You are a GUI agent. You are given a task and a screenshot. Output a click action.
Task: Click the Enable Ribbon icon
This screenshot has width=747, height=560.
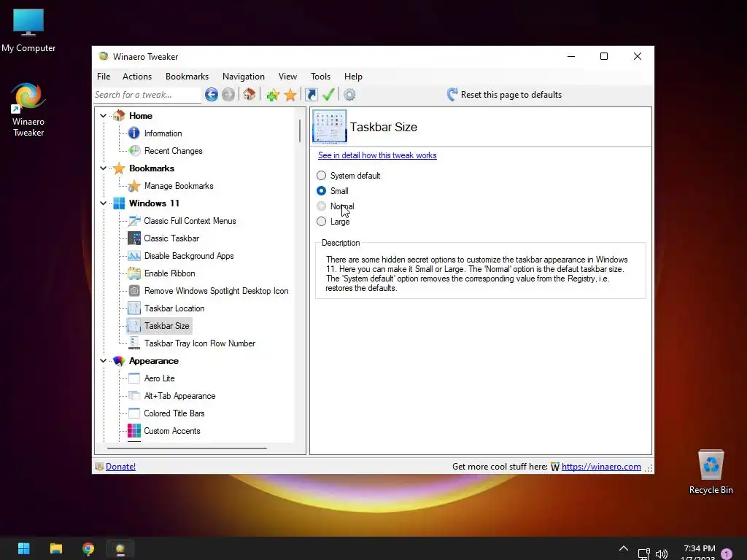tap(134, 273)
